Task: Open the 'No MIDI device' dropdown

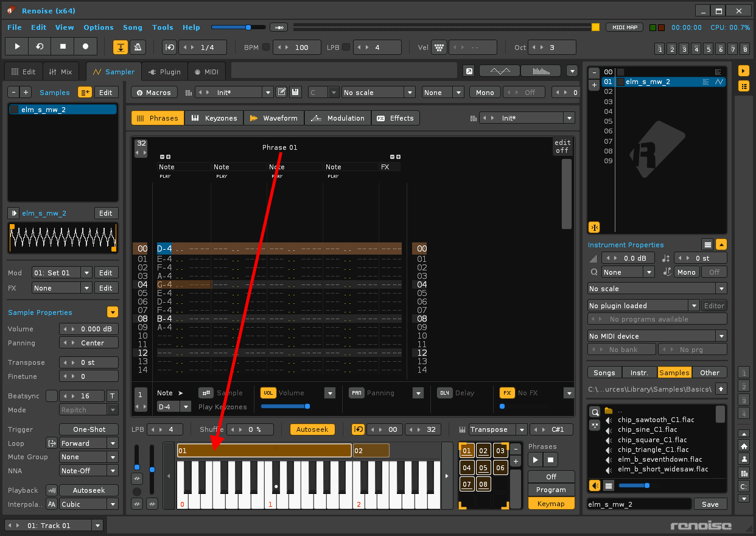Action: coord(657,336)
